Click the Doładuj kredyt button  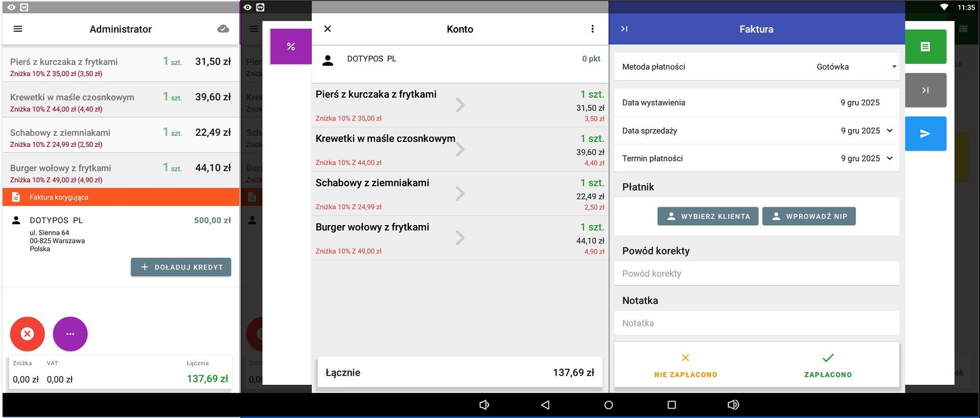pyautogui.click(x=181, y=267)
